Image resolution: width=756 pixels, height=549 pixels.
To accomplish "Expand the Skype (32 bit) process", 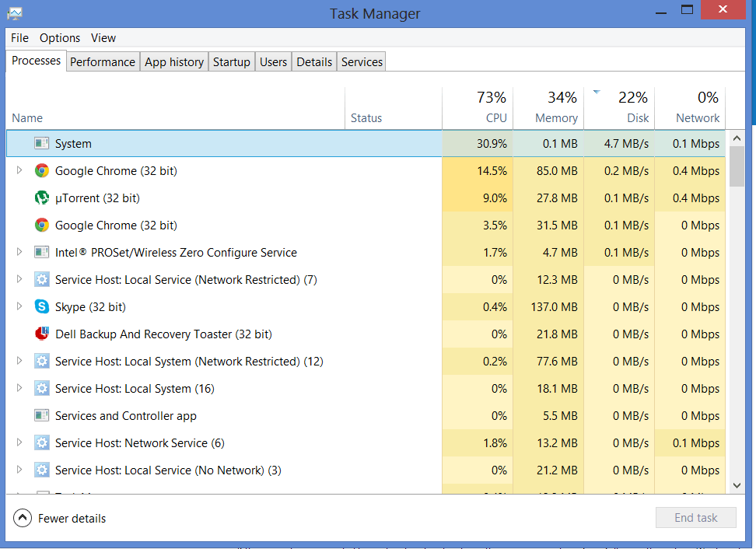I will click(19, 306).
